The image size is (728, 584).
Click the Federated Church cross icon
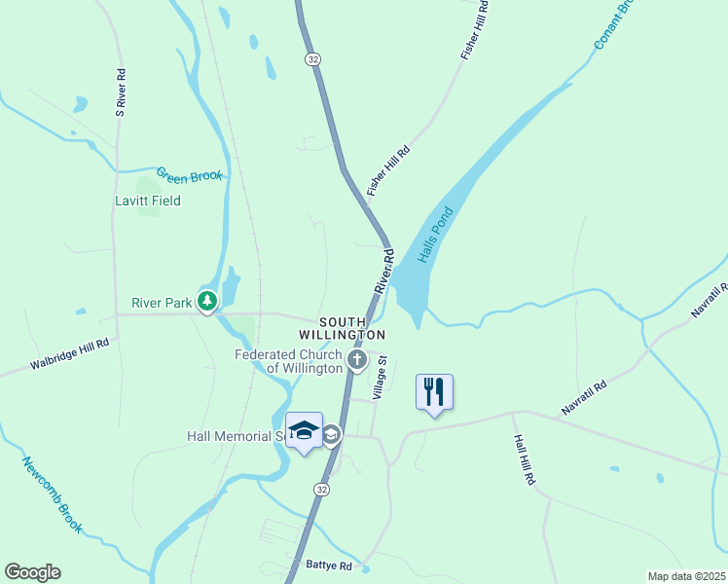357,361
